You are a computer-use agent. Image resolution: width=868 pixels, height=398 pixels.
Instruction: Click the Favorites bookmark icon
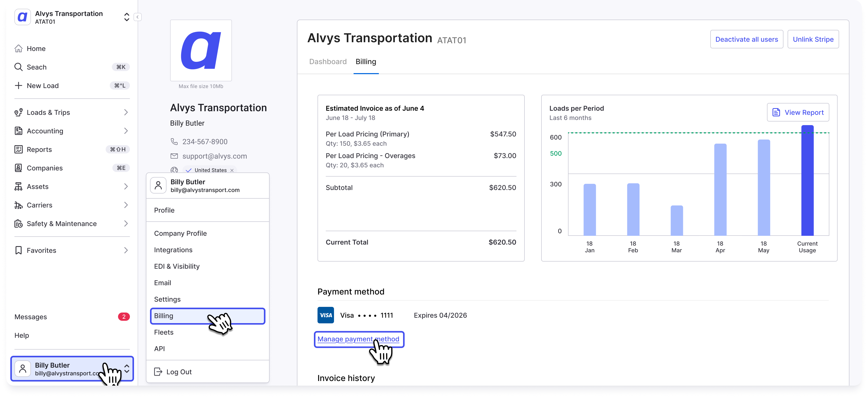(19, 250)
